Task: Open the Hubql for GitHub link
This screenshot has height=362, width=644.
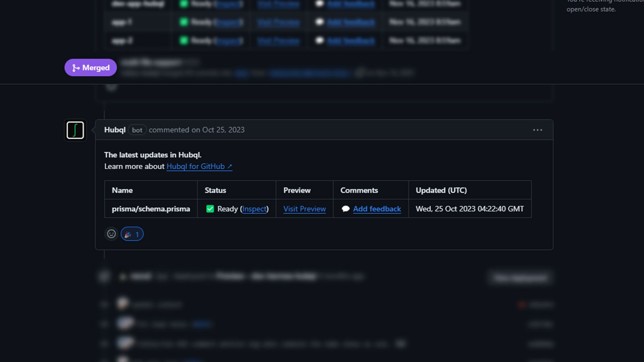Action: [196, 166]
